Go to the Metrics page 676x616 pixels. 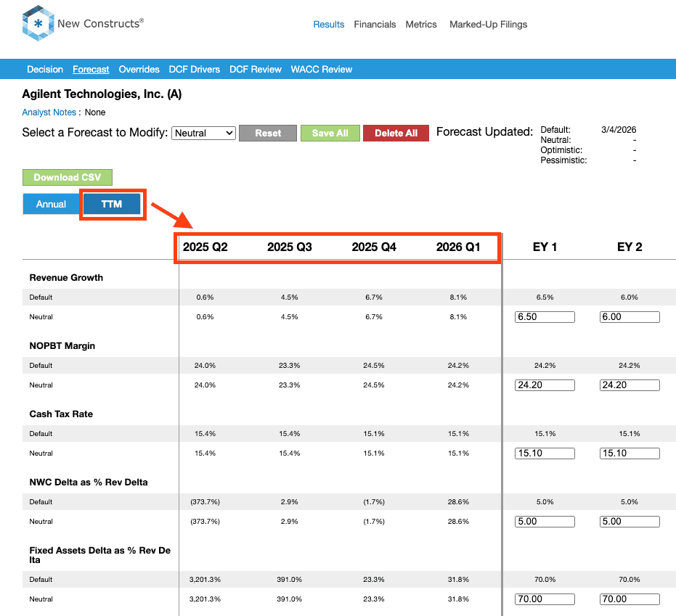pyautogui.click(x=421, y=24)
